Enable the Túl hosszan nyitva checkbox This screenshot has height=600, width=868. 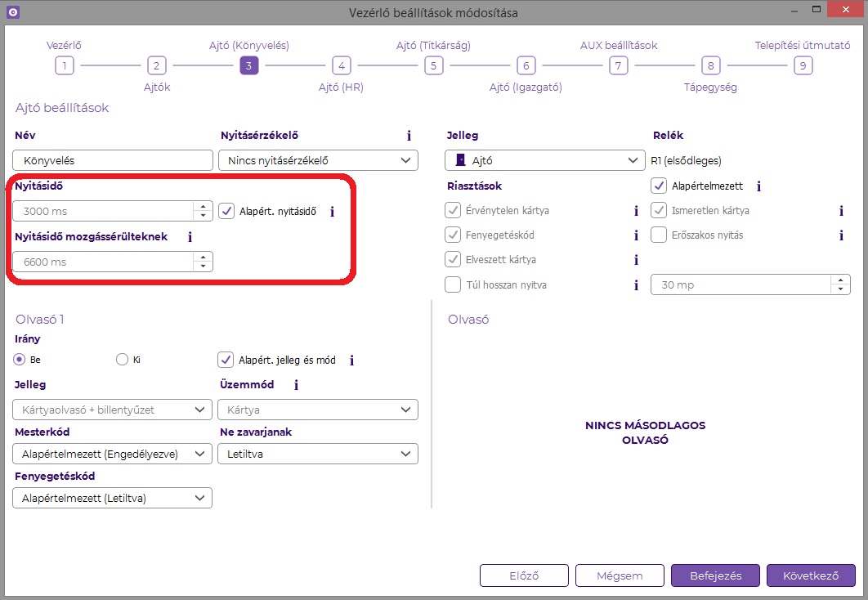453,285
